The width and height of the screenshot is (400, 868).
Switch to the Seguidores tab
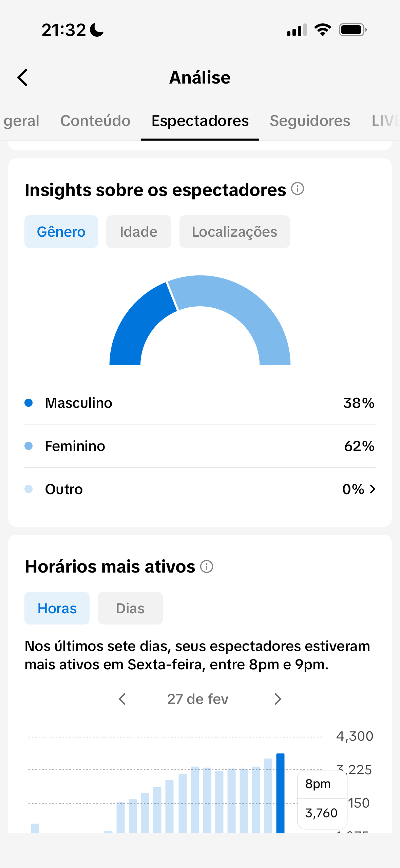(x=310, y=121)
